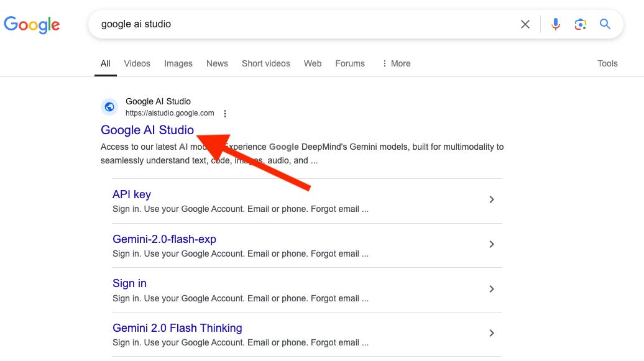Switch to the Images tab
The image size is (644, 361).
[178, 63]
